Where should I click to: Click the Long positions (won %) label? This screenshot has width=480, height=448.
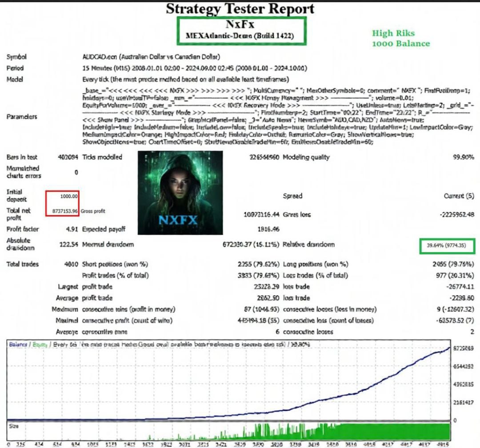tap(316, 264)
